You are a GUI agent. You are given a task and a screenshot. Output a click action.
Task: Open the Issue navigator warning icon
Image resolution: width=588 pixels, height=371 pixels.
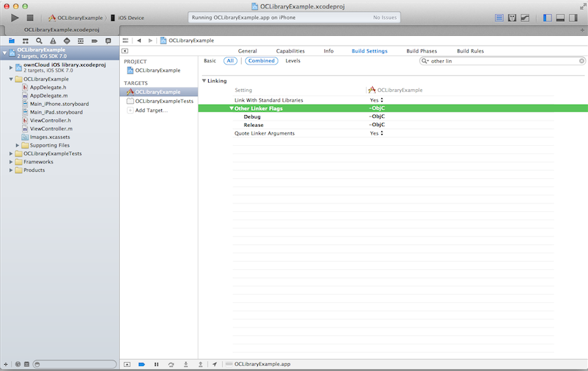(x=53, y=41)
